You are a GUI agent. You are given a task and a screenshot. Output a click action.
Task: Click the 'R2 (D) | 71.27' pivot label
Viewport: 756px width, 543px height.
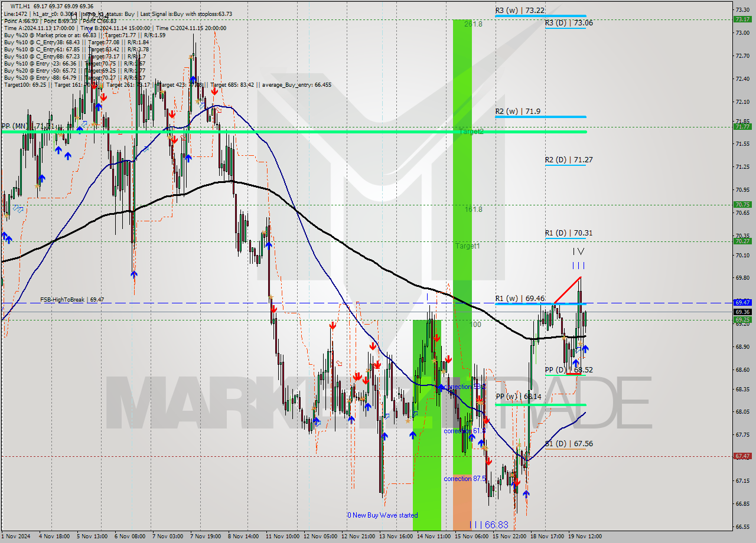click(x=569, y=159)
